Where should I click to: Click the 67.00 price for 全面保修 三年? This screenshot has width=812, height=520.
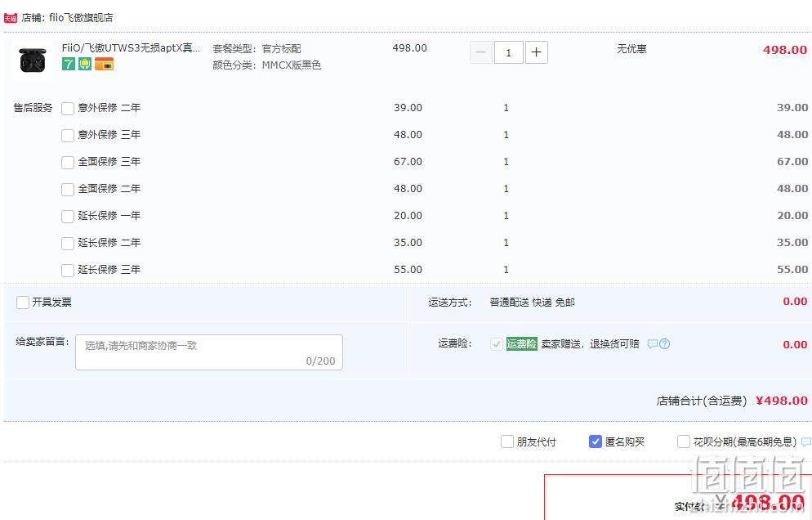pyautogui.click(x=408, y=162)
